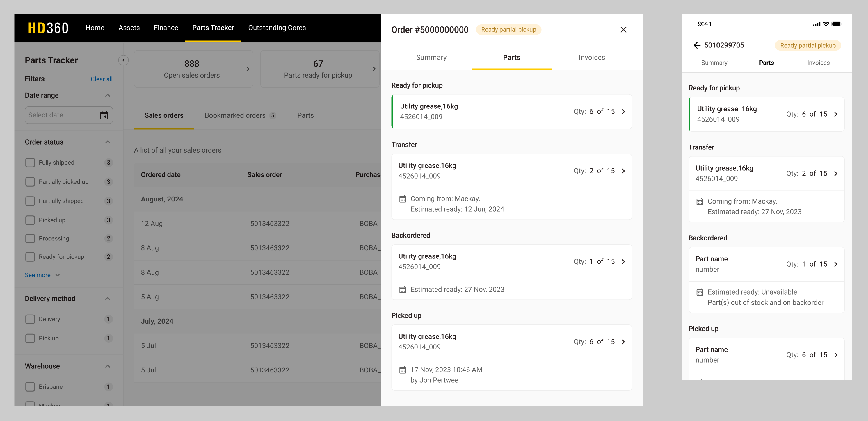Tap the mobile signal strength icon
The image size is (868, 421).
(816, 24)
